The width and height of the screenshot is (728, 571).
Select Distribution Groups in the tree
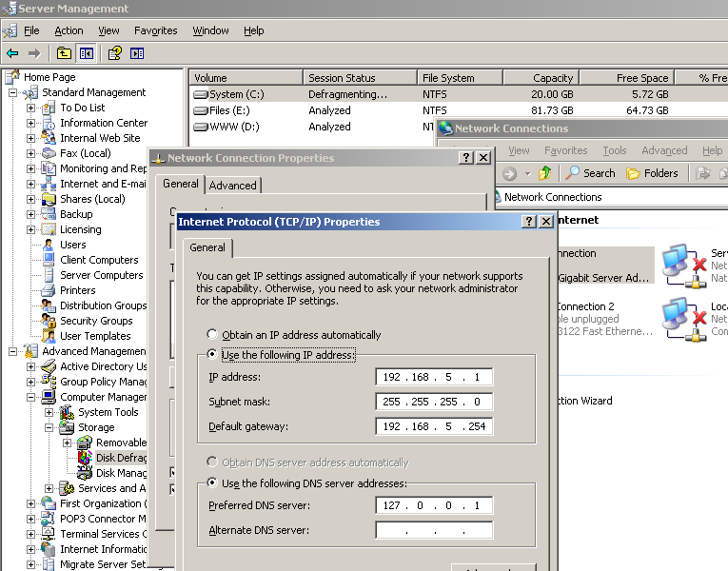[103, 305]
